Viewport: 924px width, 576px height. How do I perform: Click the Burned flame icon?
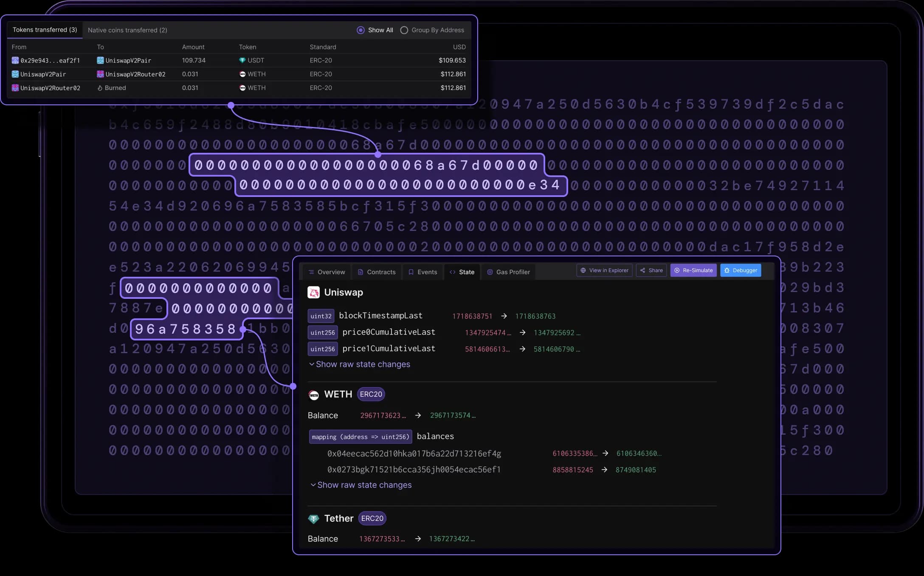tap(100, 88)
